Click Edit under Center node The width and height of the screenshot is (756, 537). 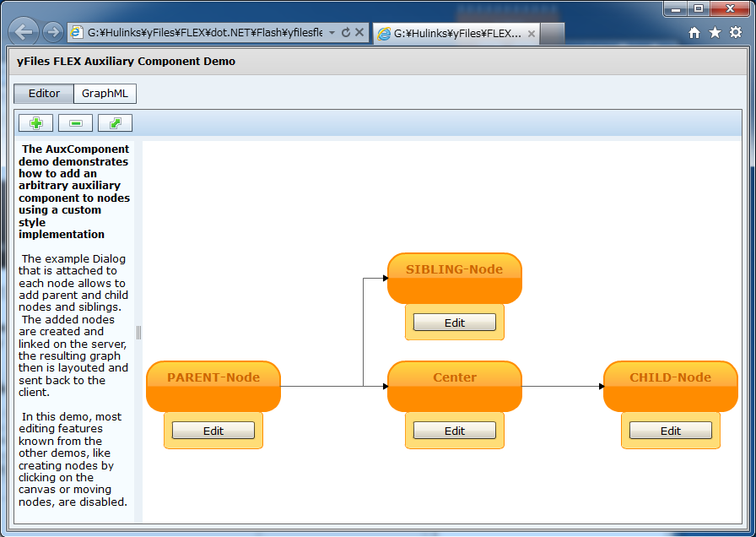(455, 431)
